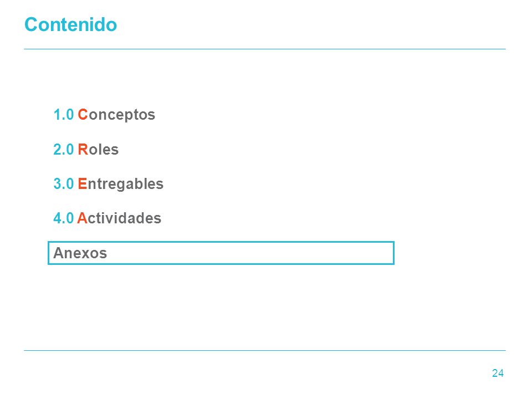532x399 pixels.
Task: Click the horizontal line under the title
Action: (265, 49)
